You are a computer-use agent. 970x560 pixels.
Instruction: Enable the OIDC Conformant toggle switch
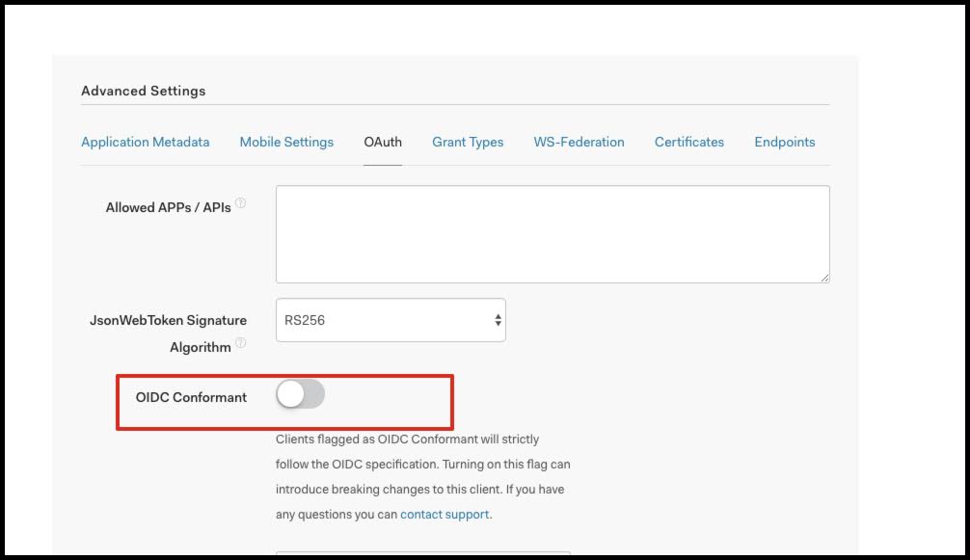click(300, 394)
